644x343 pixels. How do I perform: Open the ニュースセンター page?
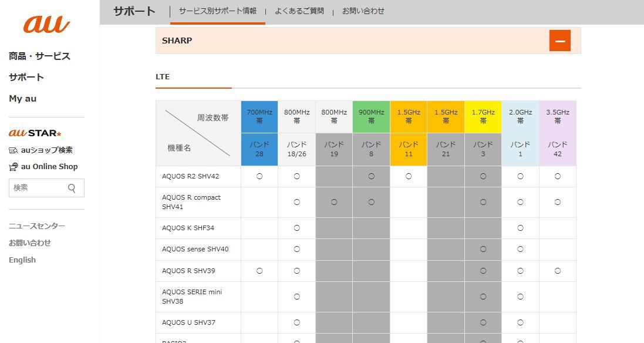36,226
